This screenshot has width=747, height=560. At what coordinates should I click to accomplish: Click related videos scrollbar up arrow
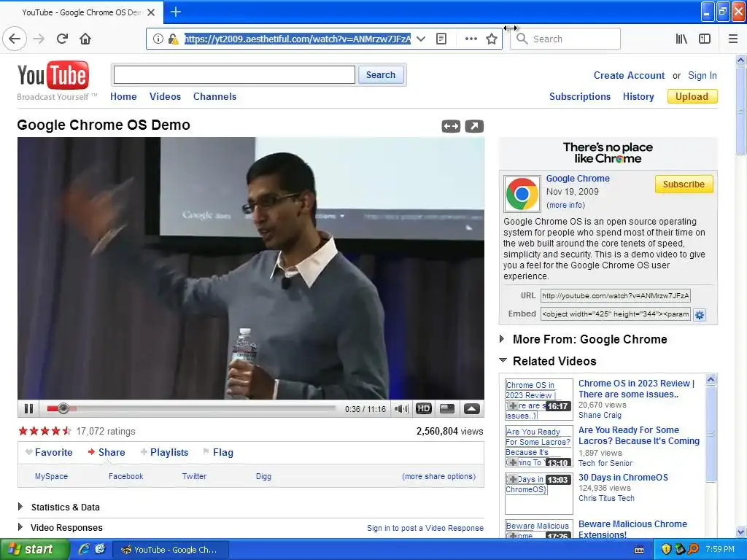[x=711, y=379]
